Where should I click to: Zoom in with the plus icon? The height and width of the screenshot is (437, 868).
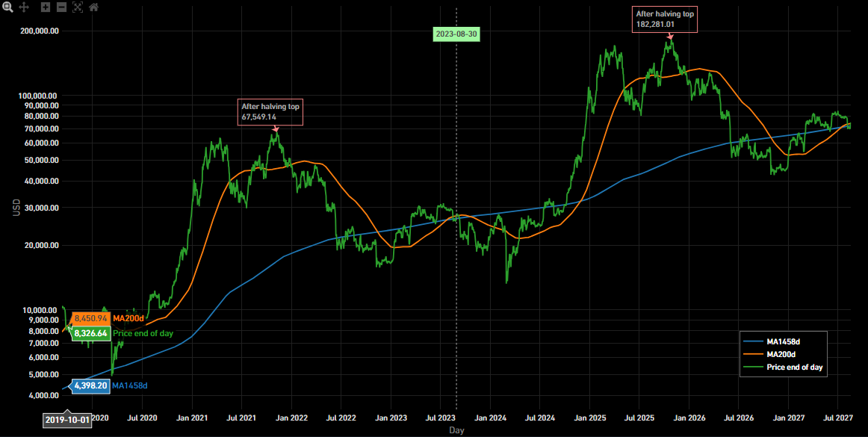[x=46, y=7]
